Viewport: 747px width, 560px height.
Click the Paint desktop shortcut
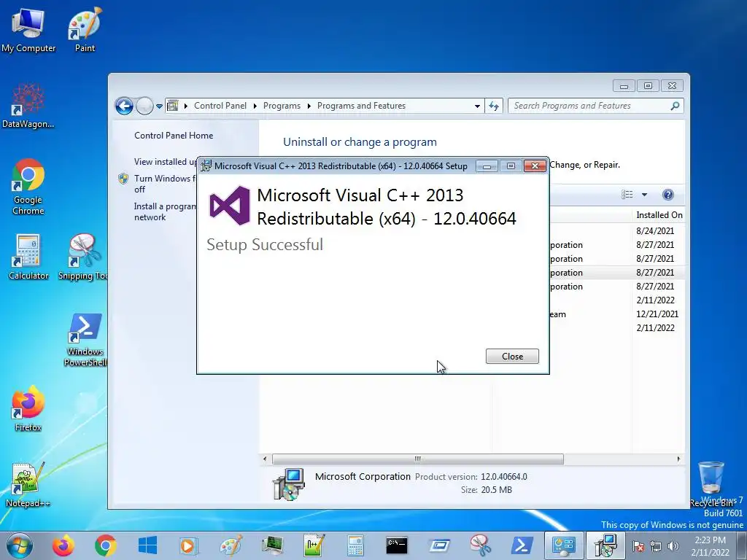pyautogui.click(x=85, y=29)
